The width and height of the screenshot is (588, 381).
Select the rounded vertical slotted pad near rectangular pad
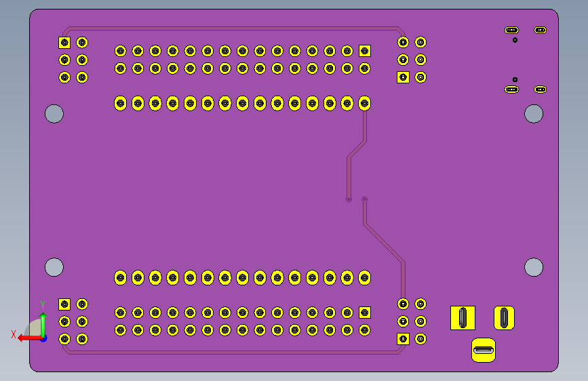[505, 318]
